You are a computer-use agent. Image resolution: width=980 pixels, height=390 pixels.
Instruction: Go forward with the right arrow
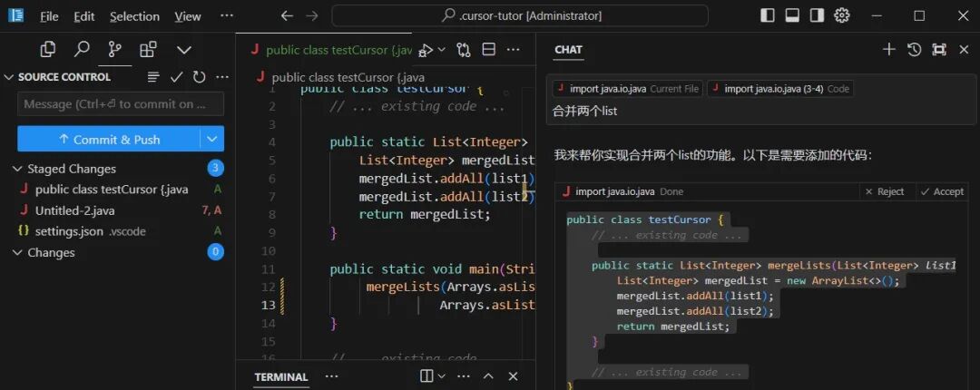click(312, 15)
